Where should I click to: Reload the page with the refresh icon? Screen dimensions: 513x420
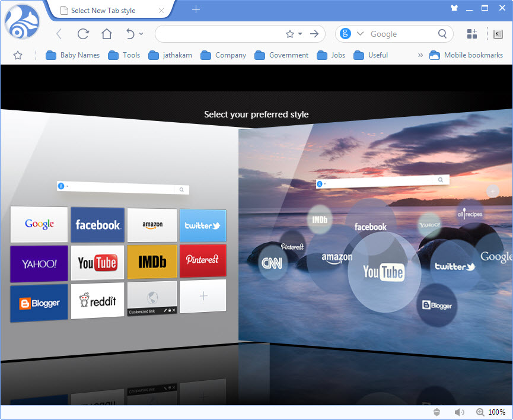[x=83, y=34]
